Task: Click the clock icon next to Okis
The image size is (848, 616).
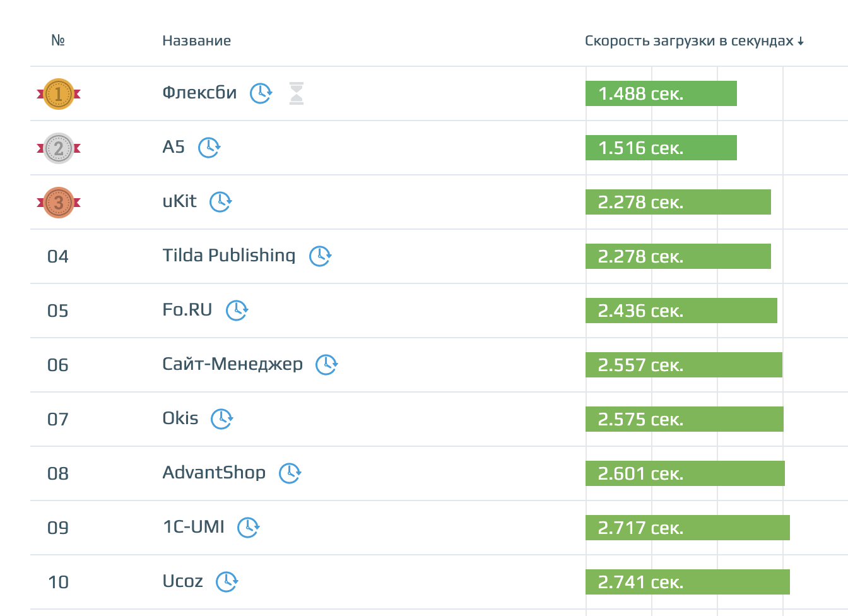Action: (x=221, y=419)
